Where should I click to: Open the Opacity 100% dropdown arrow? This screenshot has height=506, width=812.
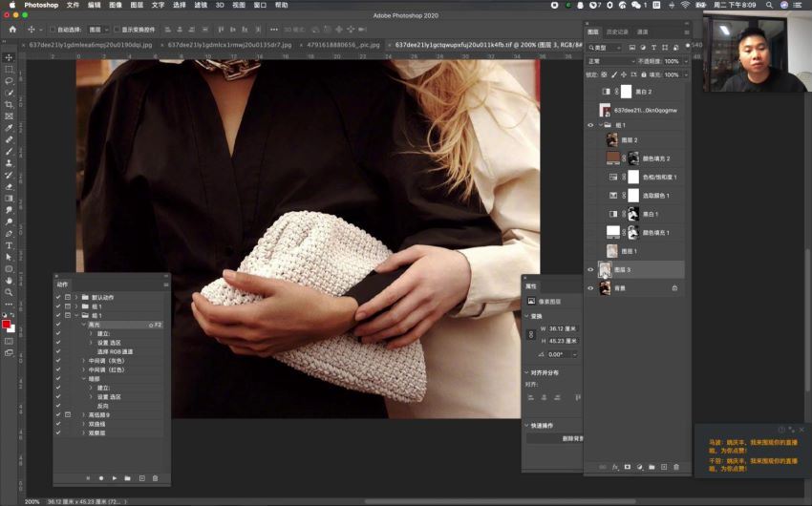(x=686, y=61)
